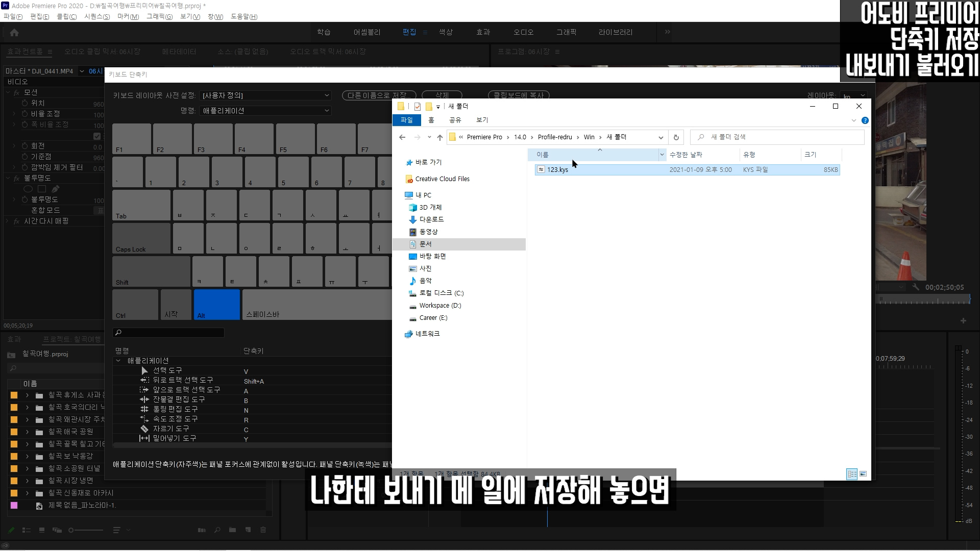Open 다운로드 folder in navigation pane
This screenshot has width=980, height=551.
(431, 219)
